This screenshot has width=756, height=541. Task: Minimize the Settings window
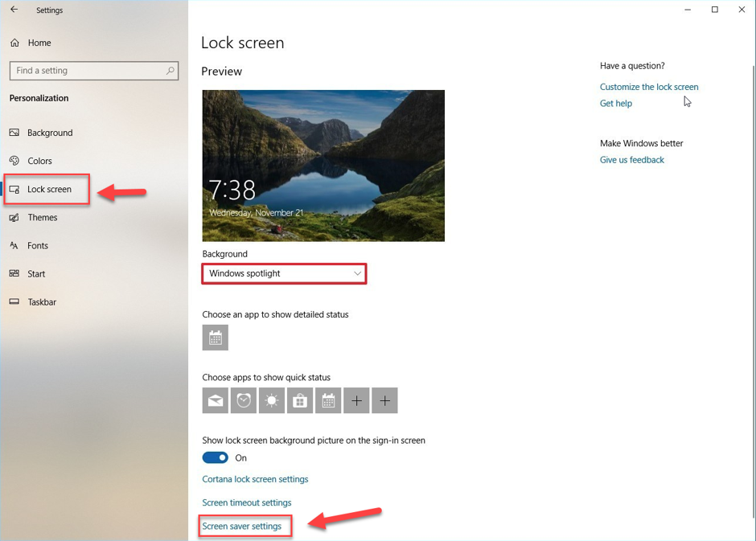(688, 10)
